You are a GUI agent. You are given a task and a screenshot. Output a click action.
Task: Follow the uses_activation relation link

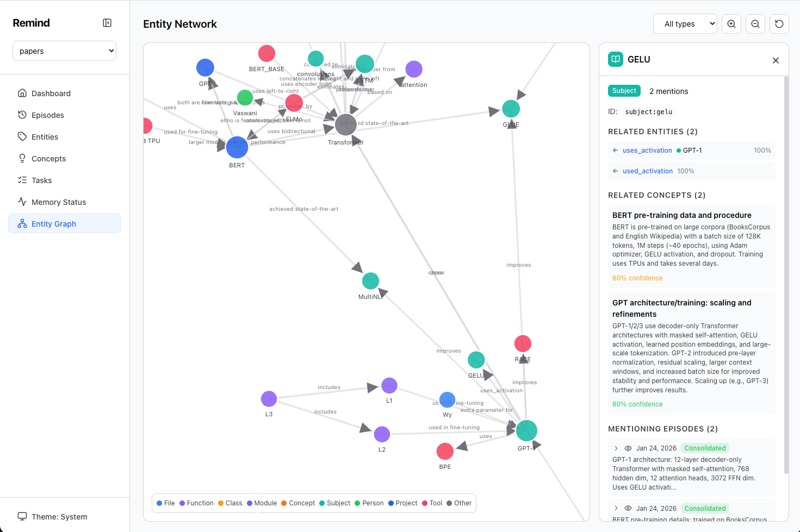coord(647,150)
